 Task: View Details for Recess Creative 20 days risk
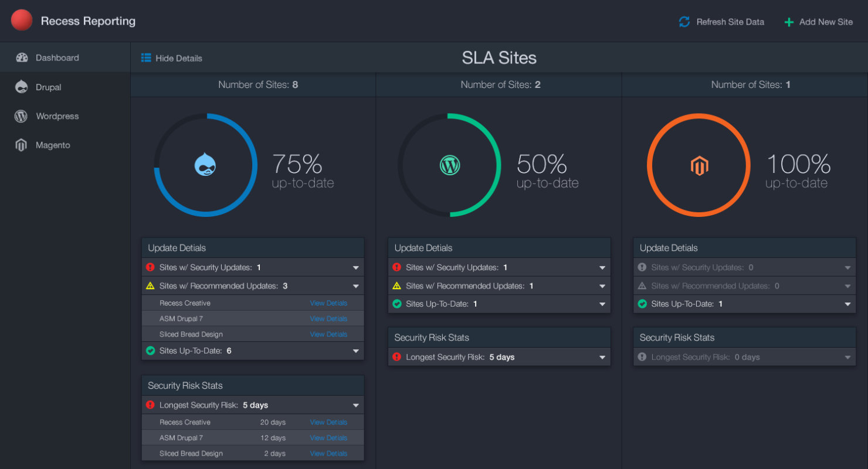[x=328, y=422]
